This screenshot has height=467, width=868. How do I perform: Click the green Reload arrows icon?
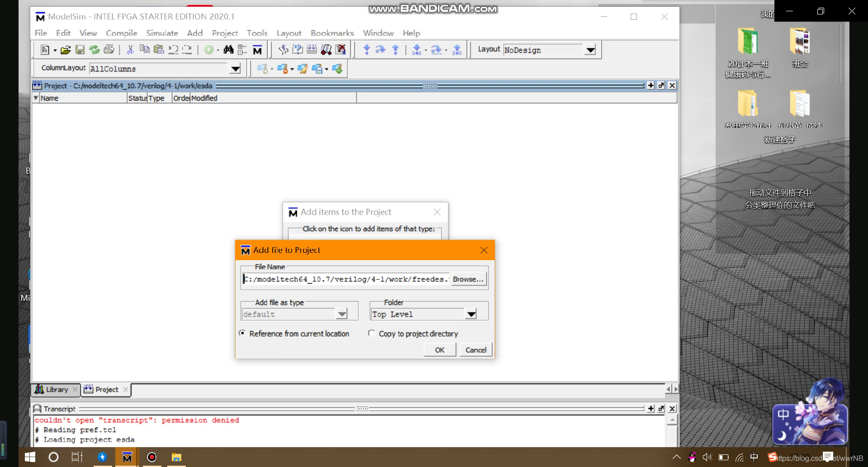coord(94,50)
